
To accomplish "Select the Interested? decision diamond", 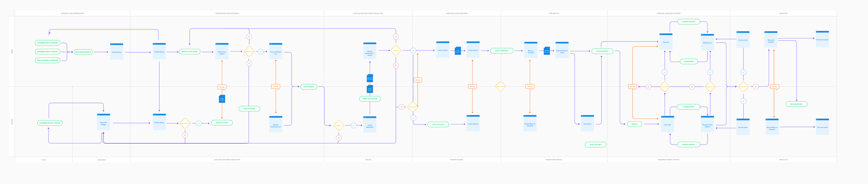I will (x=413, y=107).
